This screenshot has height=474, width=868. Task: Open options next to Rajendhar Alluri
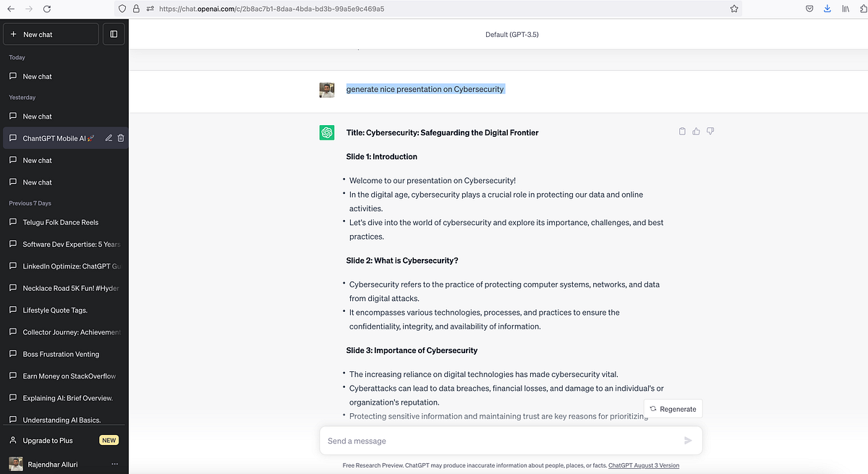click(114, 464)
